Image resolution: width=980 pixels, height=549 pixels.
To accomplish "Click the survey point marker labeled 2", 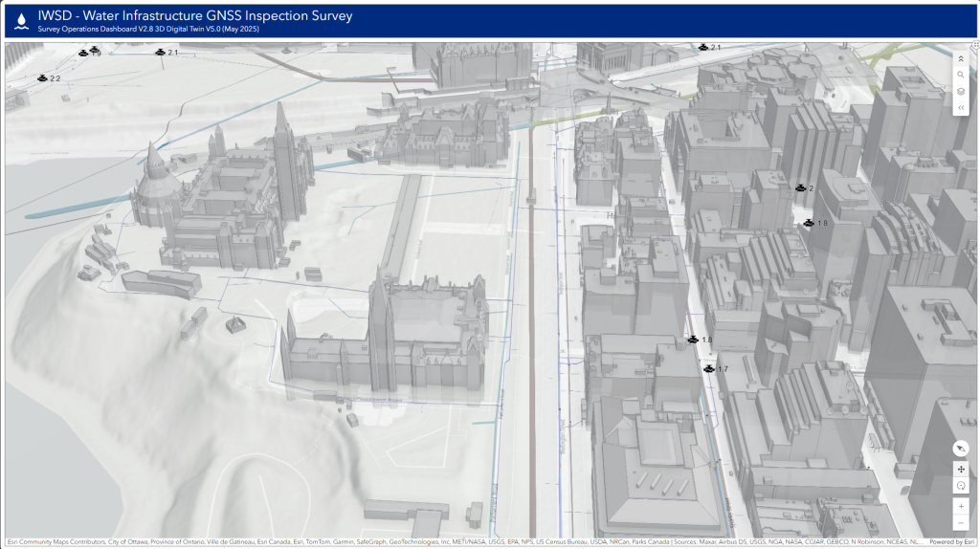I will [x=800, y=187].
